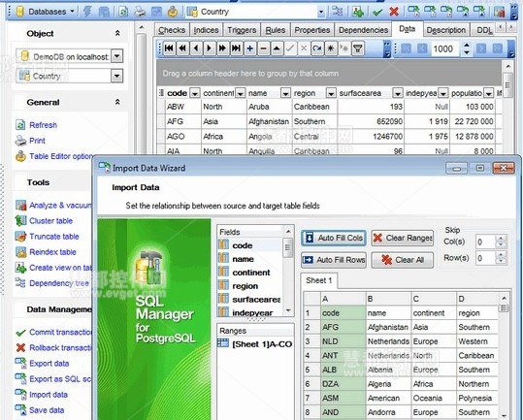Click the Analyze & vacuum icon
523x420 pixels.
click(20, 205)
